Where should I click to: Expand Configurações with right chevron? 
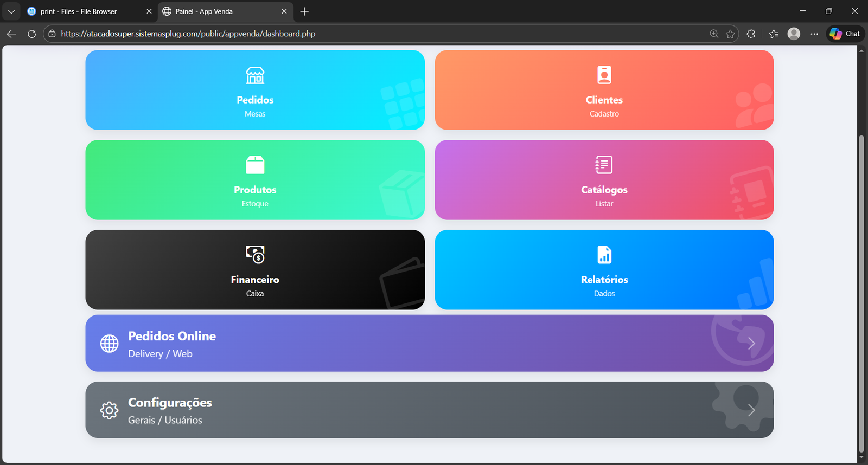click(751, 410)
